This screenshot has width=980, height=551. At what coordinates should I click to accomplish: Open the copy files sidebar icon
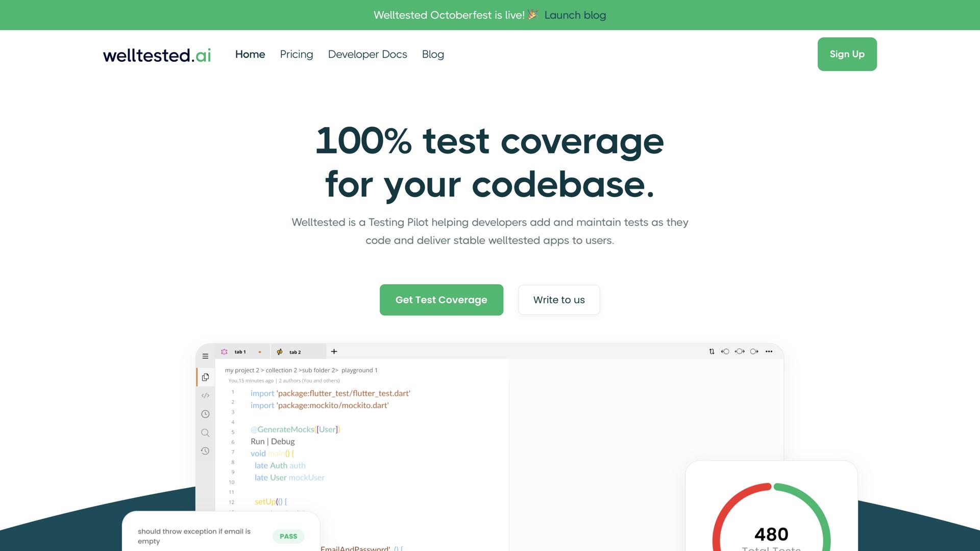[205, 377]
